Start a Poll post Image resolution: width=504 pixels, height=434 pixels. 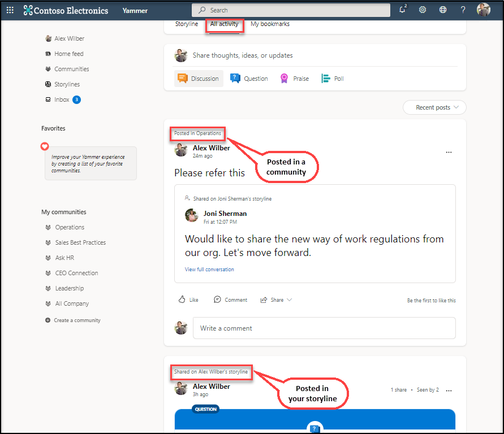[x=333, y=79]
